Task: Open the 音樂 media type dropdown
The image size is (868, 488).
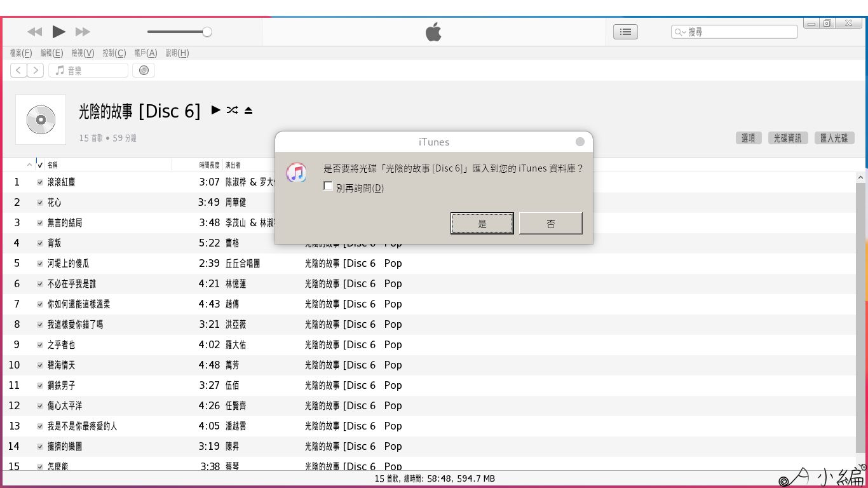Action: click(88, 71)
